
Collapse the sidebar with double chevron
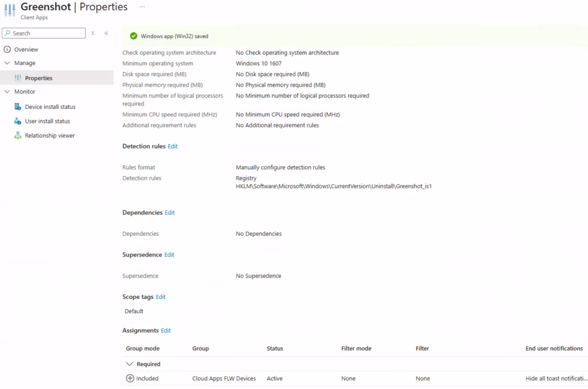106,33
